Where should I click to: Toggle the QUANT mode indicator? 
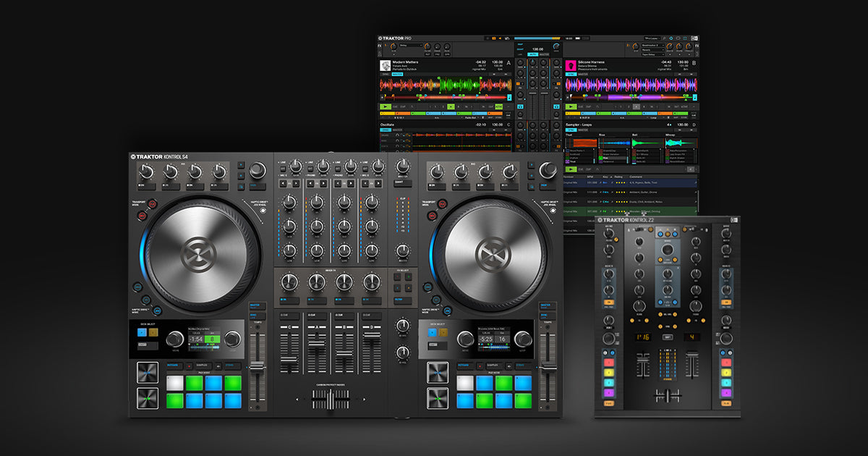coord(519,49)
